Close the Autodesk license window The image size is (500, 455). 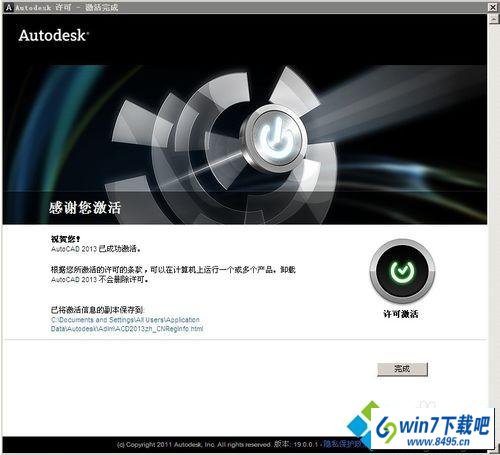click(492, 7)
